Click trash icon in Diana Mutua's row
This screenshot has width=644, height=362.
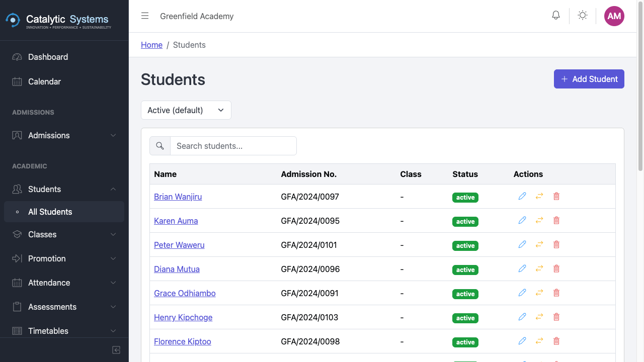pyautogui.click(x=556, y=268)
